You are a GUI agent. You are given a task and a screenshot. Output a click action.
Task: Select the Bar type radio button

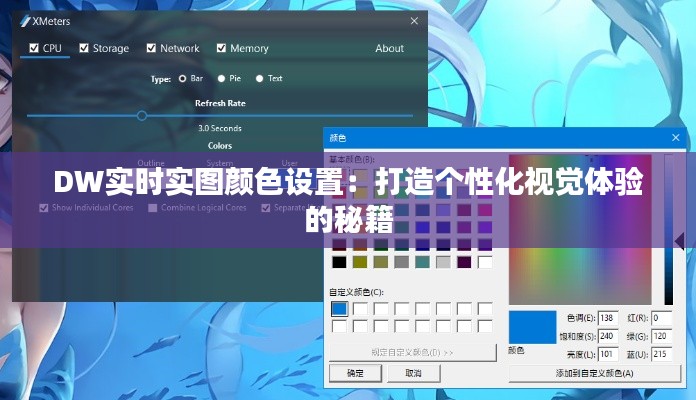pos(183,78)
